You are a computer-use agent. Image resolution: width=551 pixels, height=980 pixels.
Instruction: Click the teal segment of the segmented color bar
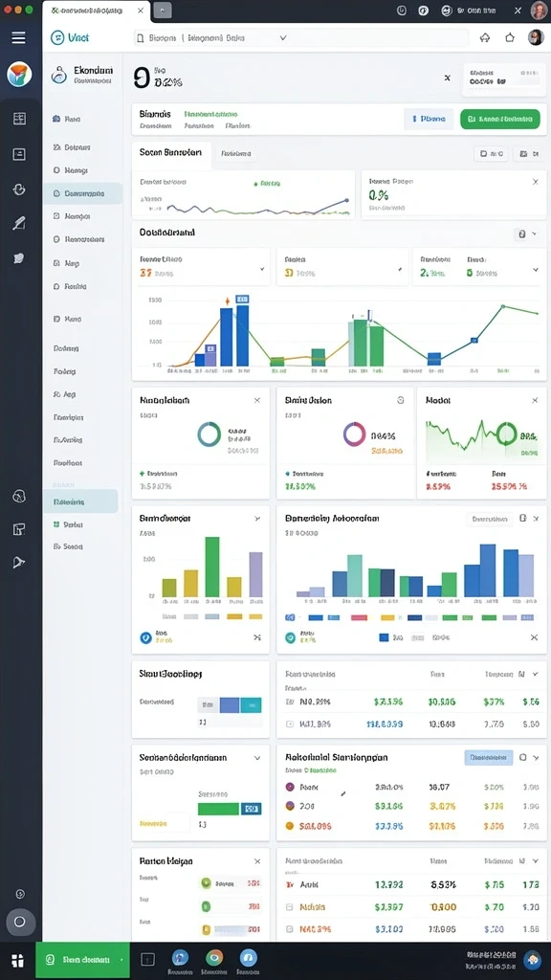pos(251,705)
